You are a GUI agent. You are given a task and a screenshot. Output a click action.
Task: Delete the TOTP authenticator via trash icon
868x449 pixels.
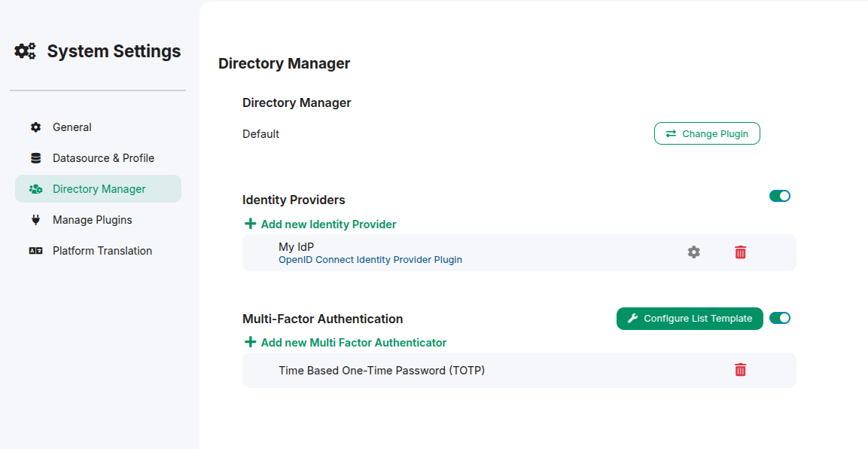tap(740, 370)
